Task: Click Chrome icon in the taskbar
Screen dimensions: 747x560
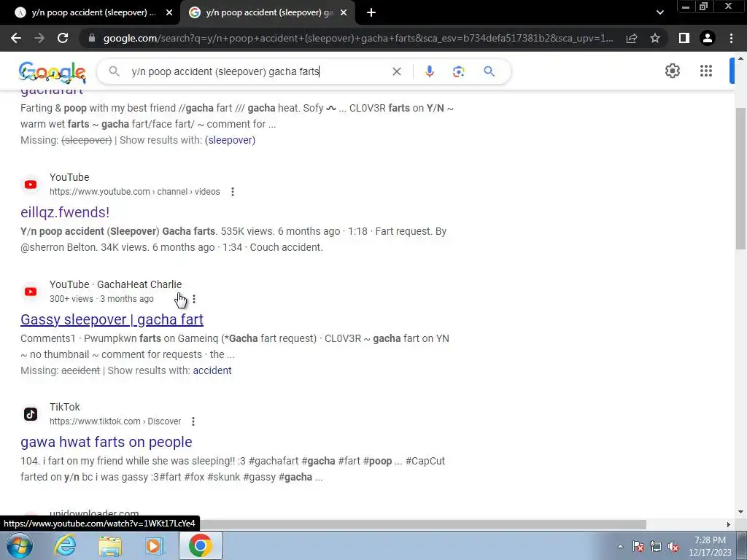Action: click(200, 545)
